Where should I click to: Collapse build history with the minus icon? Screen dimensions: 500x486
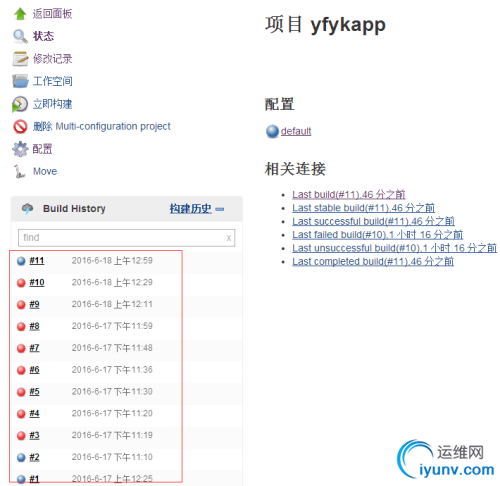(220, 209)
